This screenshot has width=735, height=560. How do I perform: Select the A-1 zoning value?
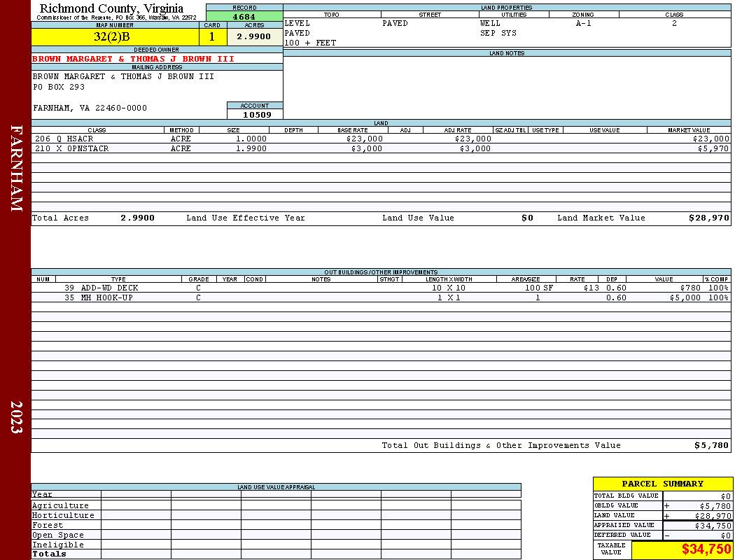pyautogui.click(x=584, y=23)
